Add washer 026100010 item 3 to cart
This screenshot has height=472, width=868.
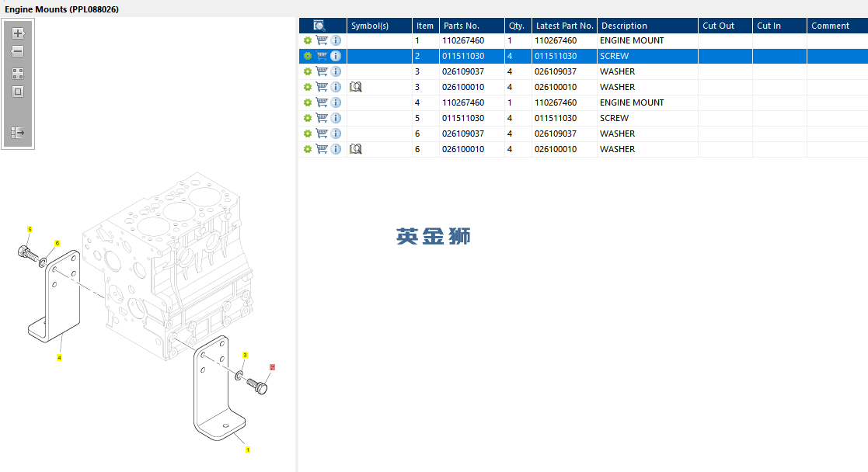pyautogui.click(x=322, y=87)
